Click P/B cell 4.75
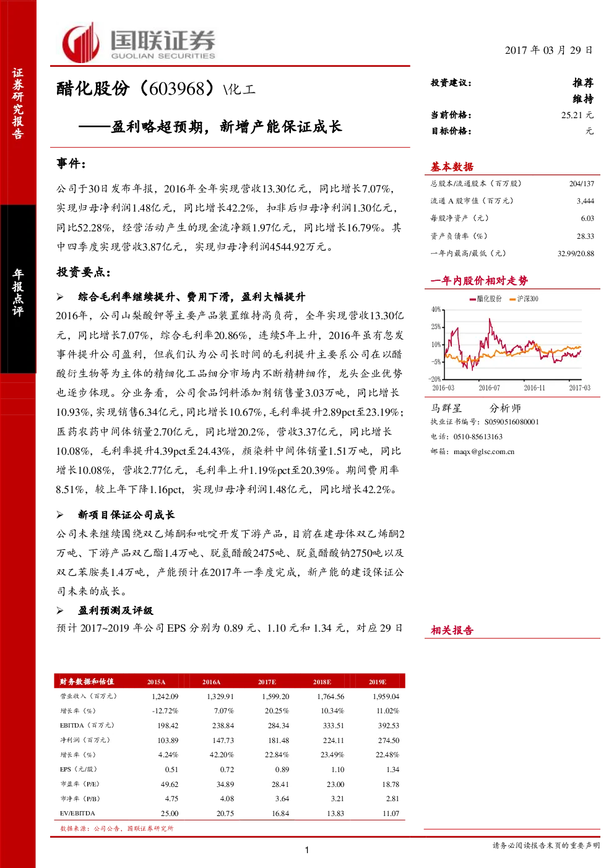 pos(171,799)
